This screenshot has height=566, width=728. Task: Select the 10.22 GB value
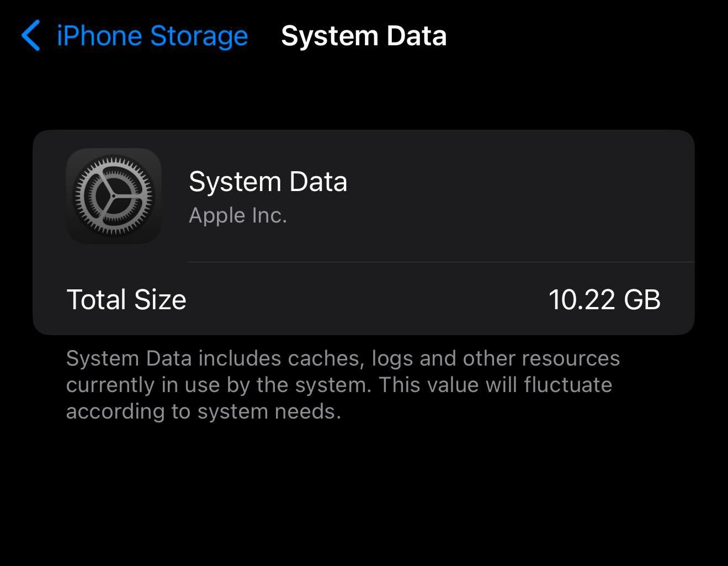(x=605, y=300)
